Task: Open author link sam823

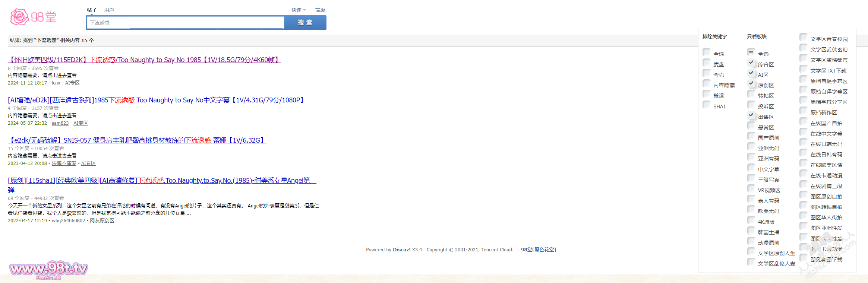Action: click(60, 123)
